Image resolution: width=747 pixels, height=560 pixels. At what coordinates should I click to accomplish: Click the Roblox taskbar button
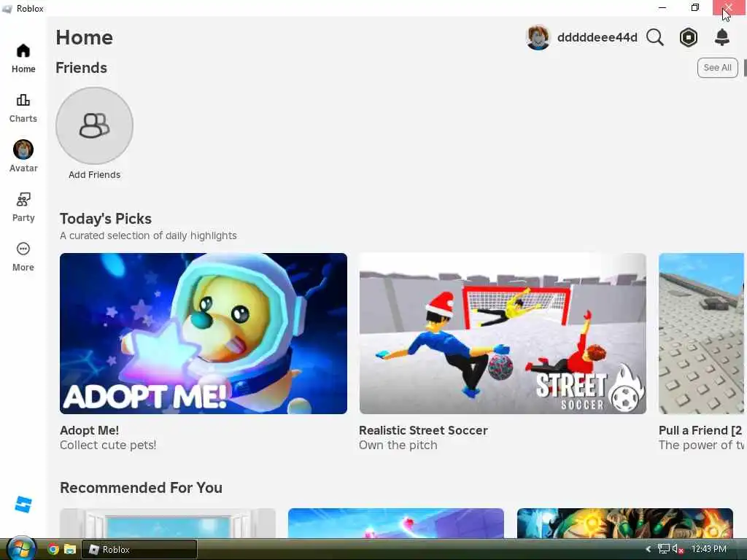pos(139,550)
